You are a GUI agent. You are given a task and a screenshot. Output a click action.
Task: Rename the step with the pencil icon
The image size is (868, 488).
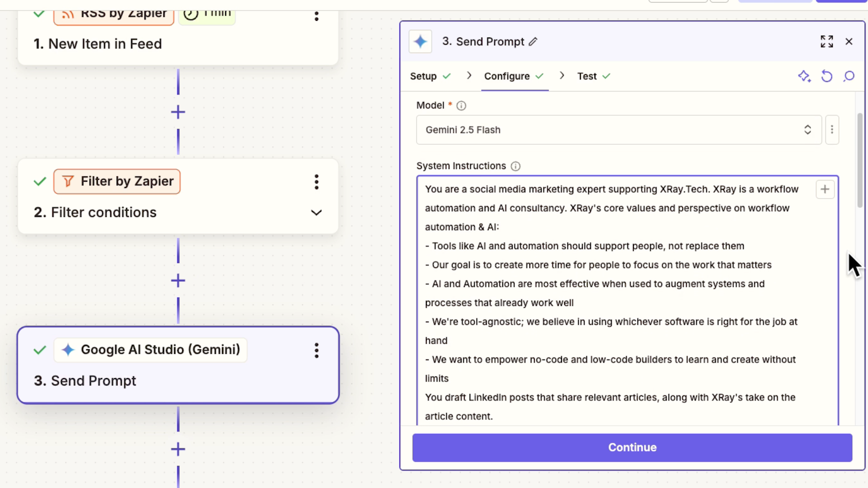click(x=533, y=42)
